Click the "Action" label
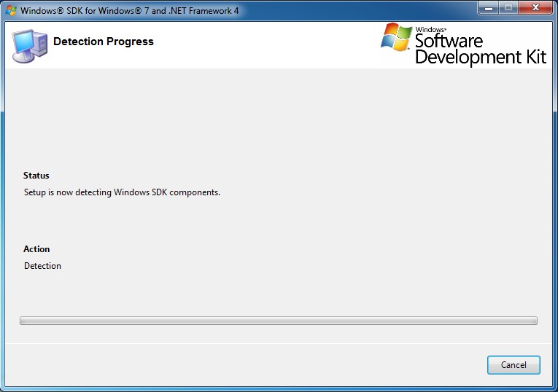Image resolution: width=558 pixels, height=392 pixels. pyautogui.click(x=36, y=248)
